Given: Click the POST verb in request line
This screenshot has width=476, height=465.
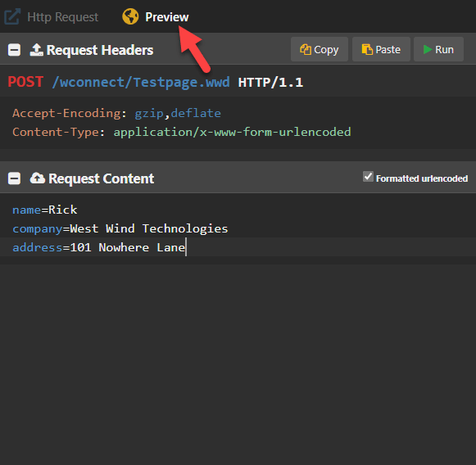Looking at the screenshot, I should tap(25, 82).
